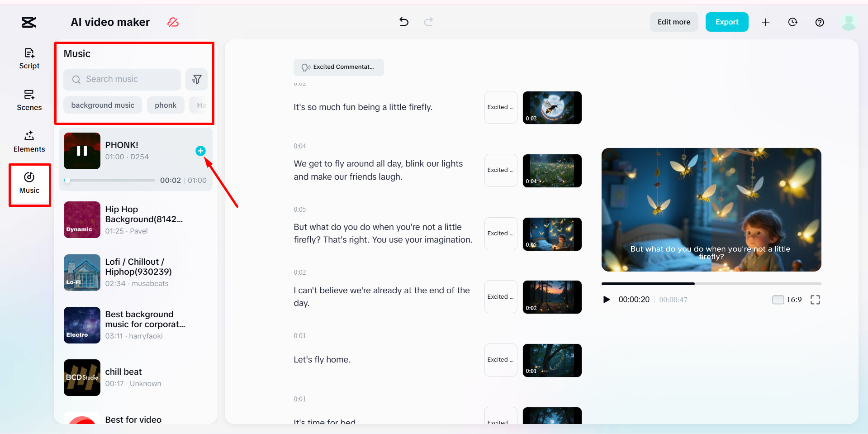Select the sunset forest scene thumbnail
The image size is (868, 434).
pos(552,297)
